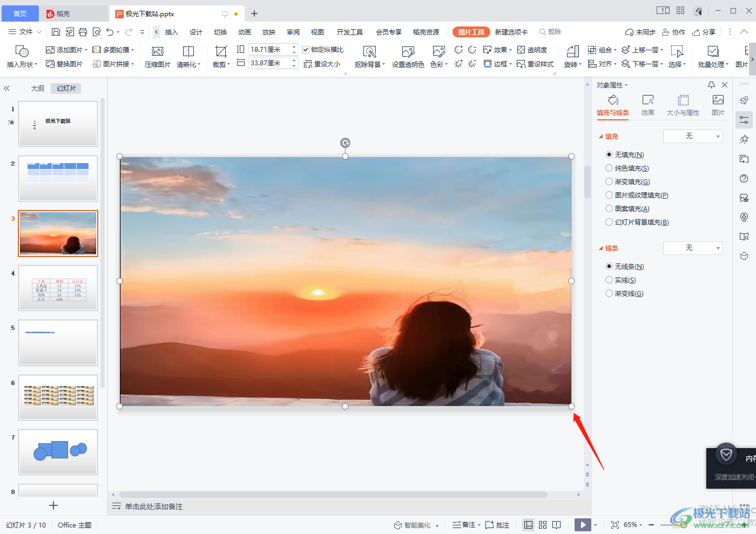Click the Replace Picture (替换图片) icon
756x534 pixels.
[50, 64]
